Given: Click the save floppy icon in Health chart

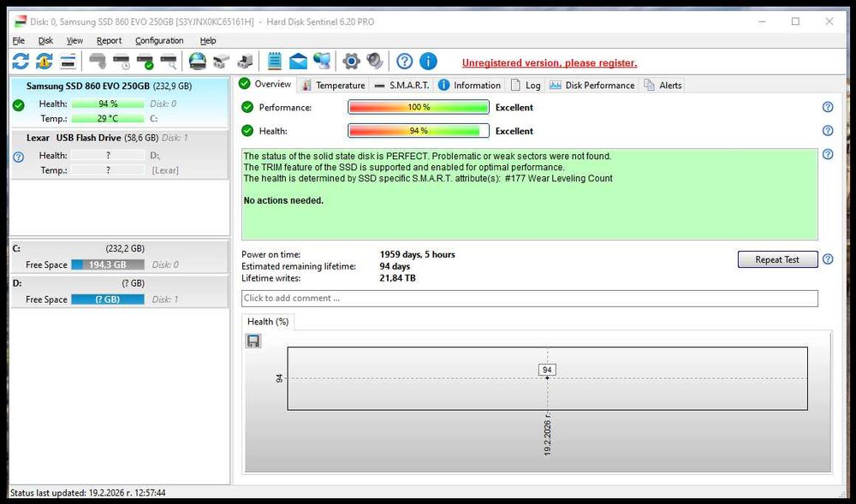Looking at the screenshot, I should (x=253, y=341).
